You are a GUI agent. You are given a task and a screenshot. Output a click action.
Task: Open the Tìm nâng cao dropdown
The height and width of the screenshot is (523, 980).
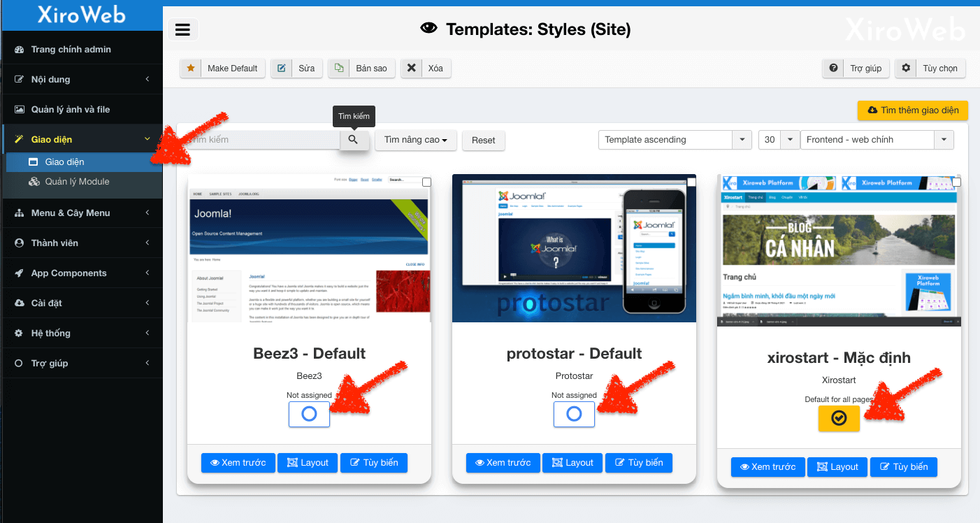pos(416,140)
